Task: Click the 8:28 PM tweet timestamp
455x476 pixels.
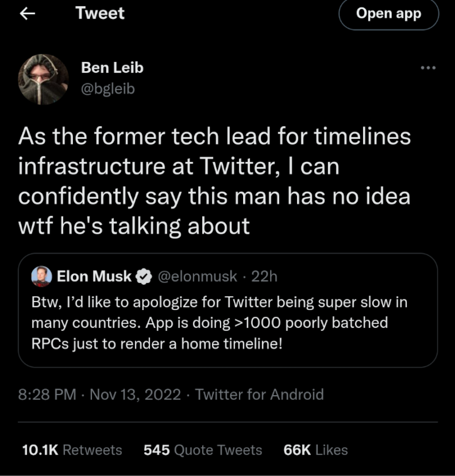Action: [x=47, y=395]
